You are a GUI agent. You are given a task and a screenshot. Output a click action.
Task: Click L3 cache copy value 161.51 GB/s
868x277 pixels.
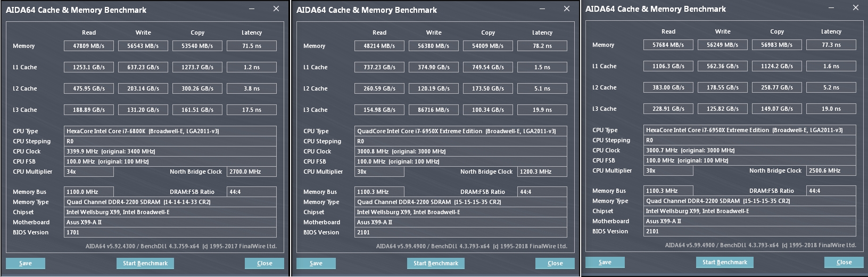197,110
